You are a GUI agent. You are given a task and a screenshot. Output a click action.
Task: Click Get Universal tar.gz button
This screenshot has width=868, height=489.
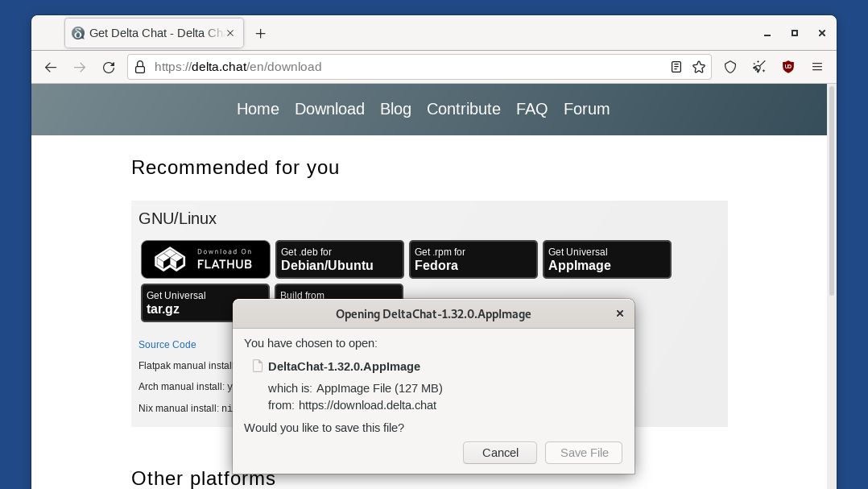[187, 303]
